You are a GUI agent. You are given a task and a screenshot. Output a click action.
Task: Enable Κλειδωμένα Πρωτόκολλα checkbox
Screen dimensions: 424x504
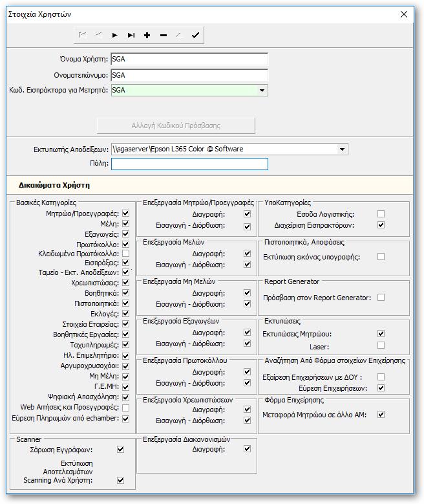(x=126, y=253)
